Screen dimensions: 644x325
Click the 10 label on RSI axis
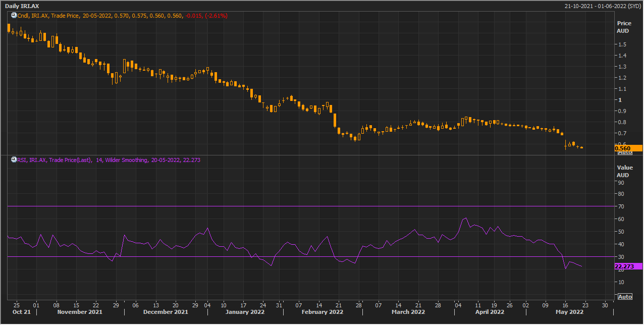[x=621, y=283]
